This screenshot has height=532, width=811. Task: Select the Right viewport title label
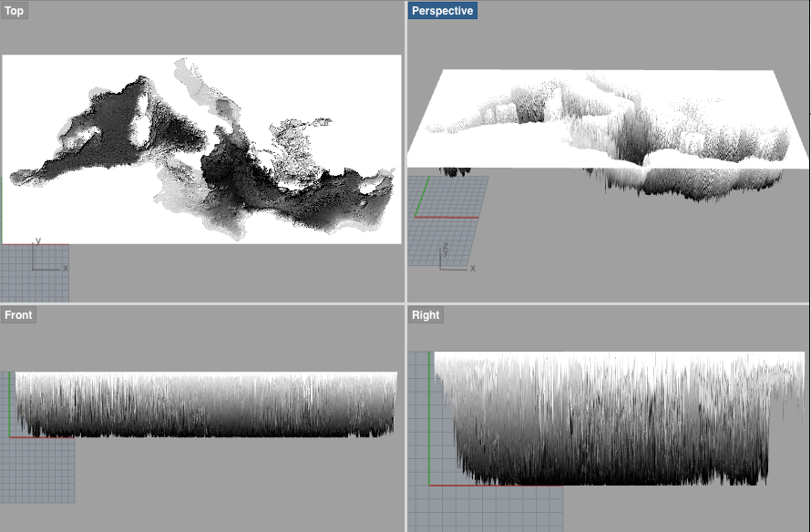426,315
